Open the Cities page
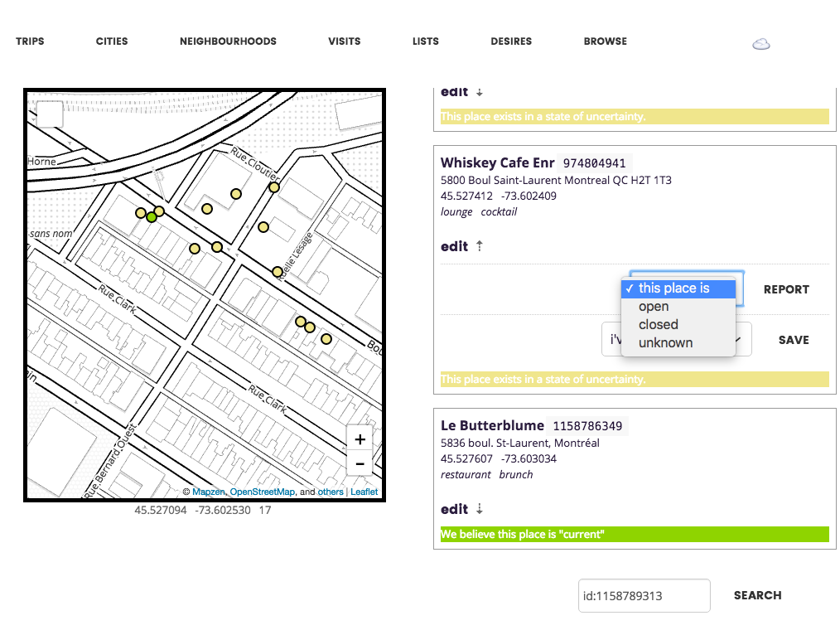Viewport: 840px width, 635px height. coord(112,41)
